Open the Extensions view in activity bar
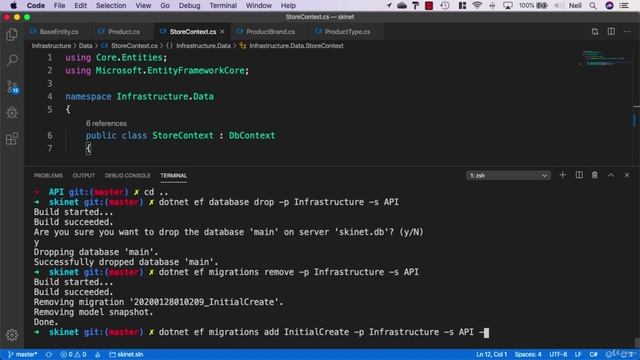 coord(12,138)
